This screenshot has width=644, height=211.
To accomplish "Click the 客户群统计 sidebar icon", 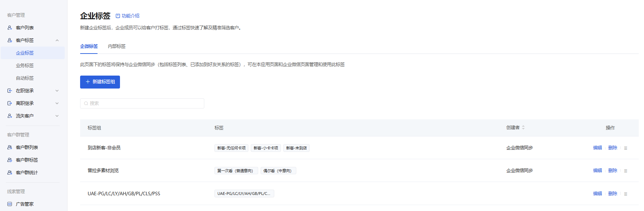I will click(10, 173).
